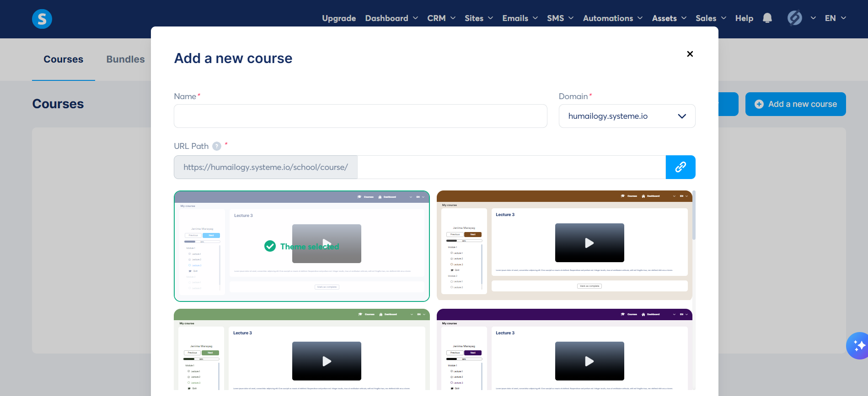The width and height of the screenshot is (868, 396).
Task: Expand the CRM menu
Action: [441, 18]
